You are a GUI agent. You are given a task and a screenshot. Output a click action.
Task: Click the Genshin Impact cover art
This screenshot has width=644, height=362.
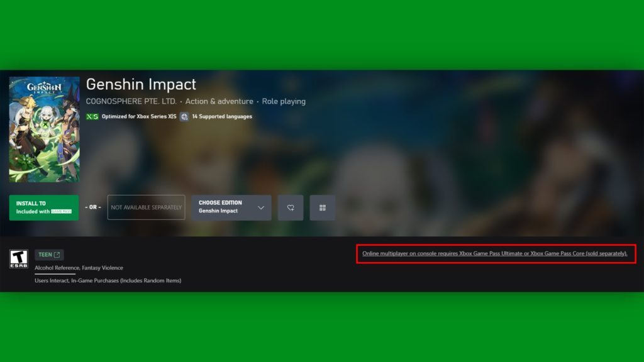[44, 129]
